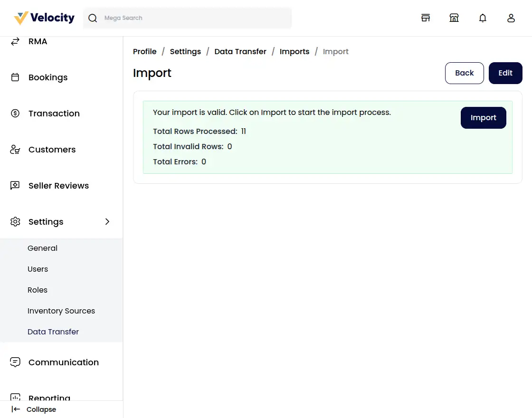Focus the Mega Search field
Screen dimensions: 532x418
point(195,18)
